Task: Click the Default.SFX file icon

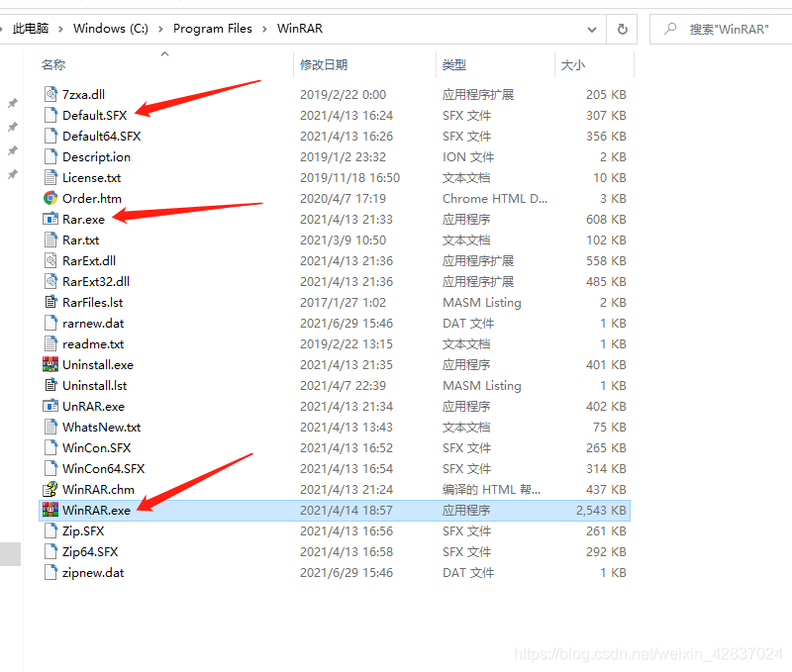Action: click(50, 115)
